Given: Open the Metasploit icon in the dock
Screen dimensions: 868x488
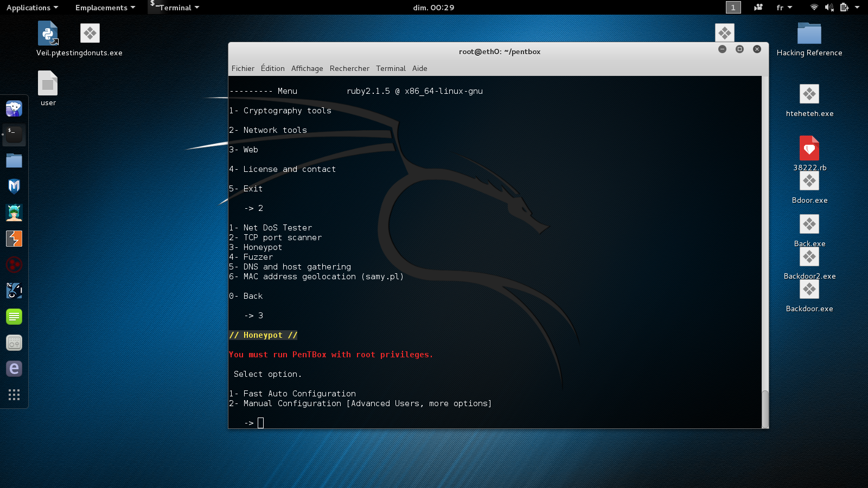Looking at the screenshot, I should 14,187.
